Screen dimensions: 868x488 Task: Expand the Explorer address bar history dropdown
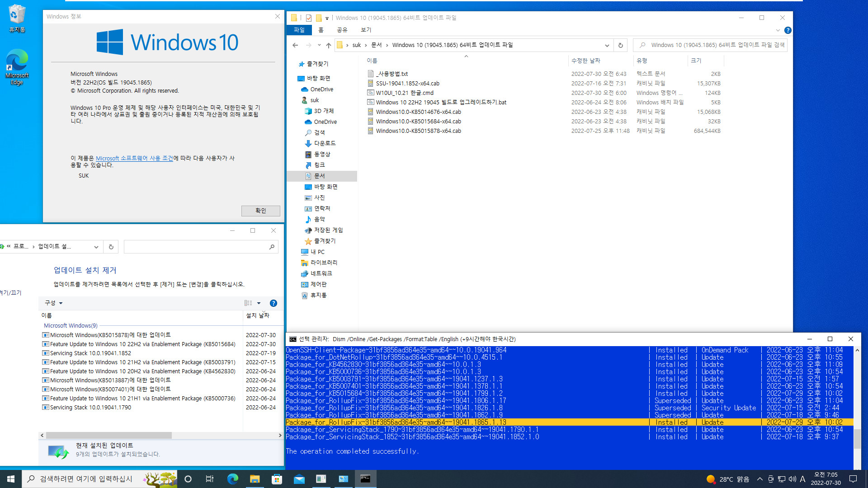(x=607, y=45)
